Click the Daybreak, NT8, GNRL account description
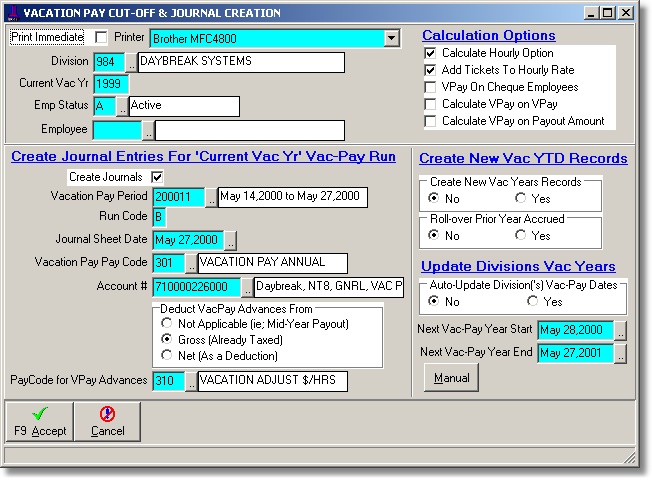 pos(329,287)
